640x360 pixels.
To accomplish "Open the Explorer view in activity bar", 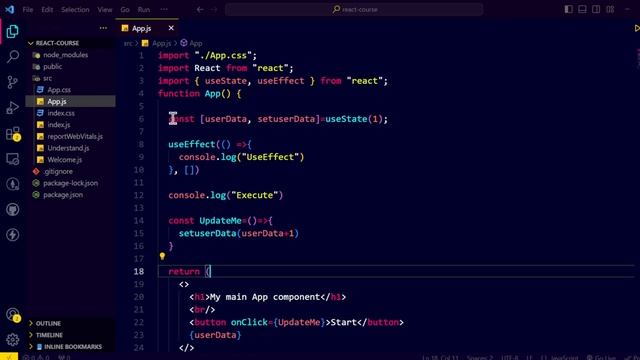I will (12, 31).
